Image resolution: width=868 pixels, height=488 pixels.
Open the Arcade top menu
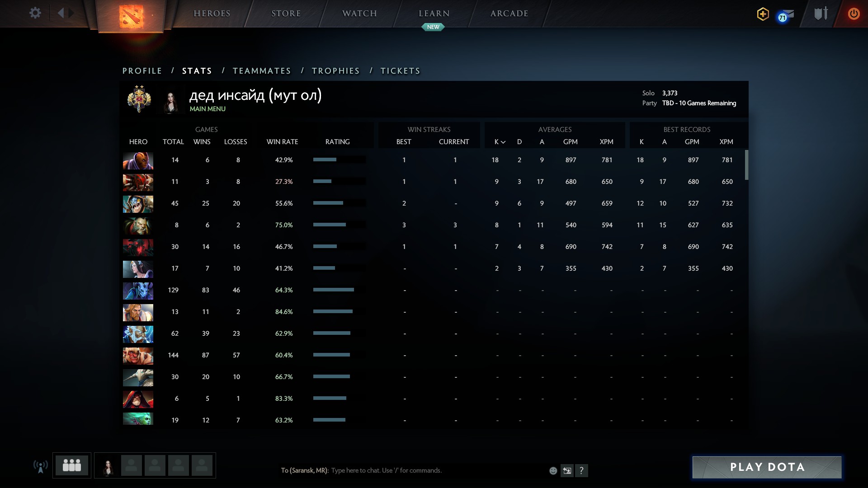click(x=509, y=14)
